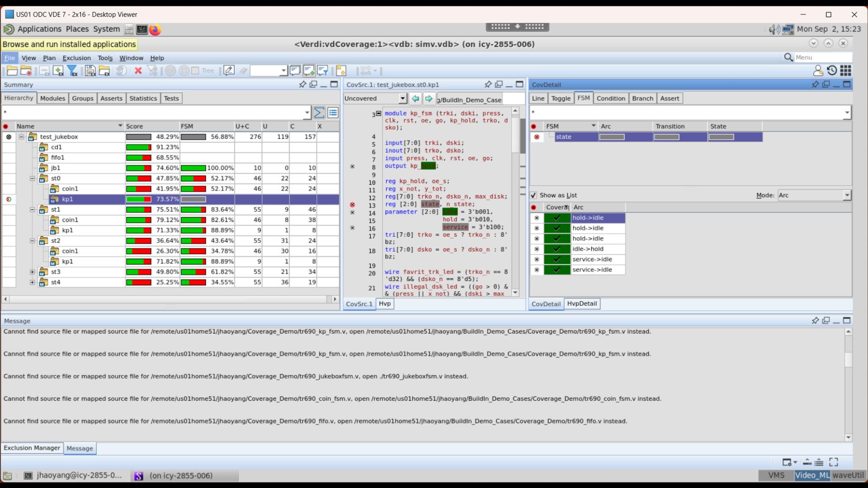Open the Exclusion menu

[x=76, y=58]
